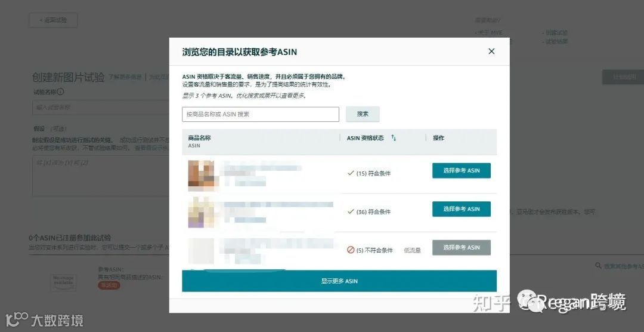The height and width of the screenshot is (332, 644).
Task: Select reference ASIN for the (36) 符合条件 row
Action: (461, 209)
